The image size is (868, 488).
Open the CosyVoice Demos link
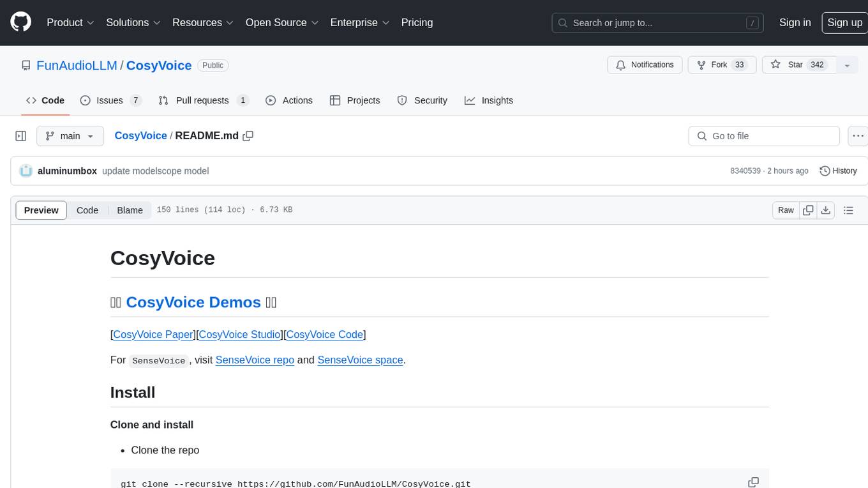coord(193,302)
